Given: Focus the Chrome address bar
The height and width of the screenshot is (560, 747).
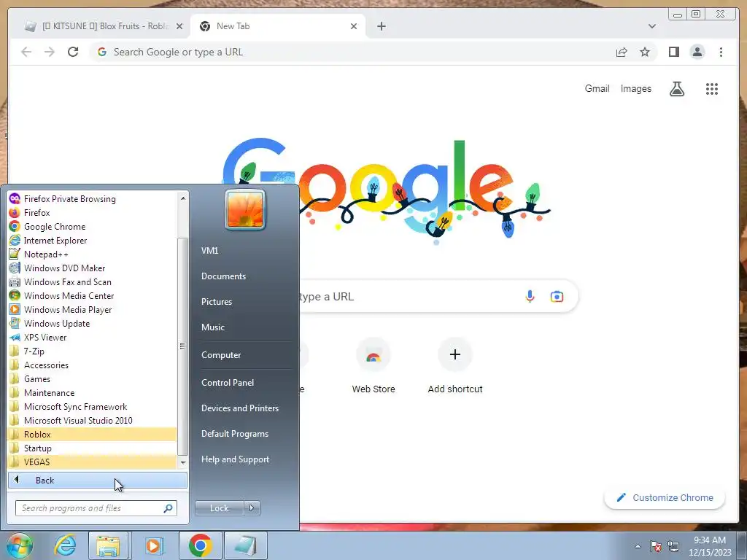Looking at the screenshot, I should click(x=352, y=52).
